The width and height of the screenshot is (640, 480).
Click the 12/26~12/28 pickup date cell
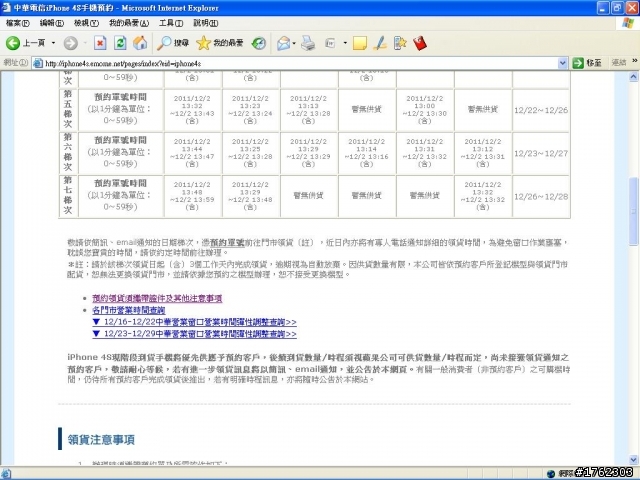[x=541, y=197]
